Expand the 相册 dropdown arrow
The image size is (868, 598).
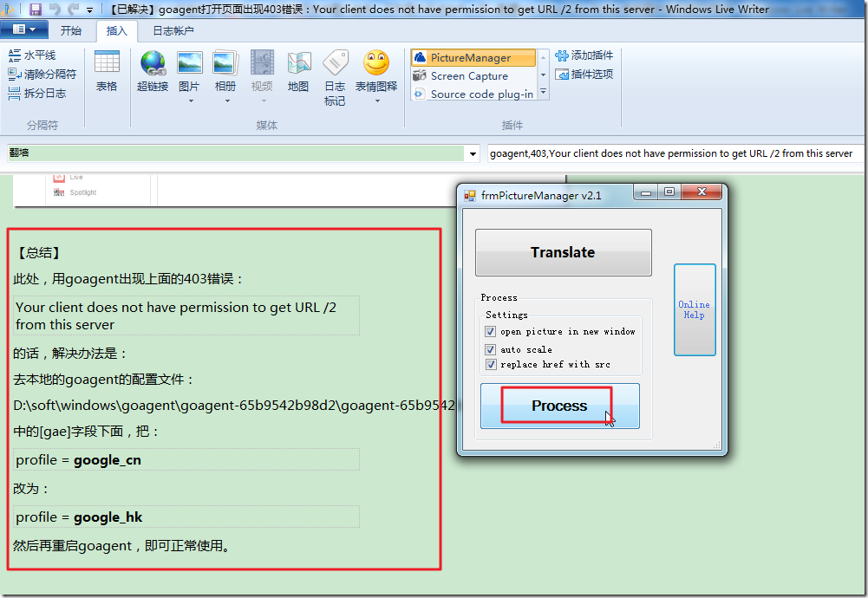tap(227, 101)
